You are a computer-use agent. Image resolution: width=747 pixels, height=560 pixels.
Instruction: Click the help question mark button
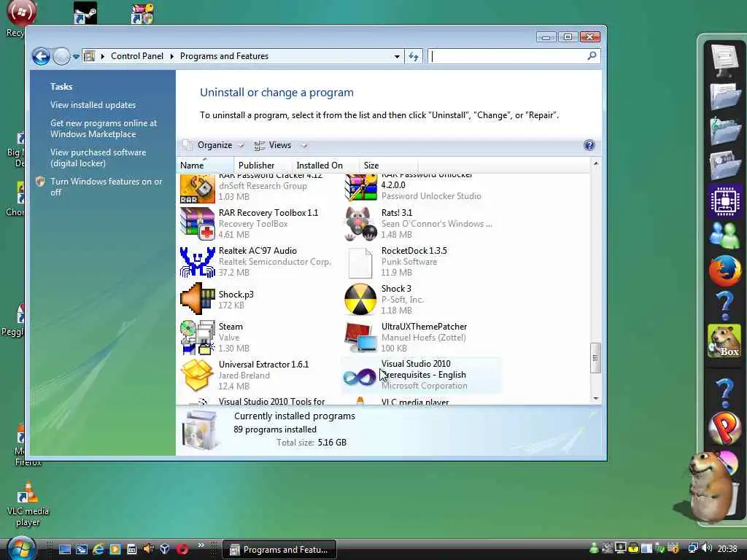(589, 145)
